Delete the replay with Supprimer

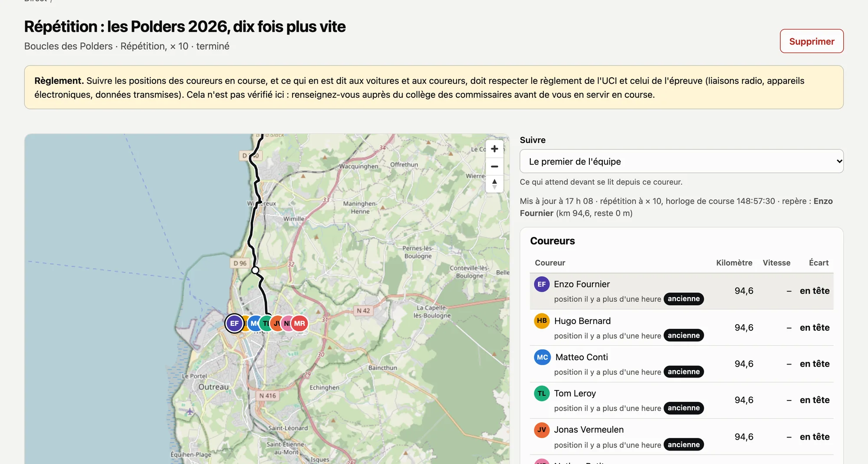[812, 41]
